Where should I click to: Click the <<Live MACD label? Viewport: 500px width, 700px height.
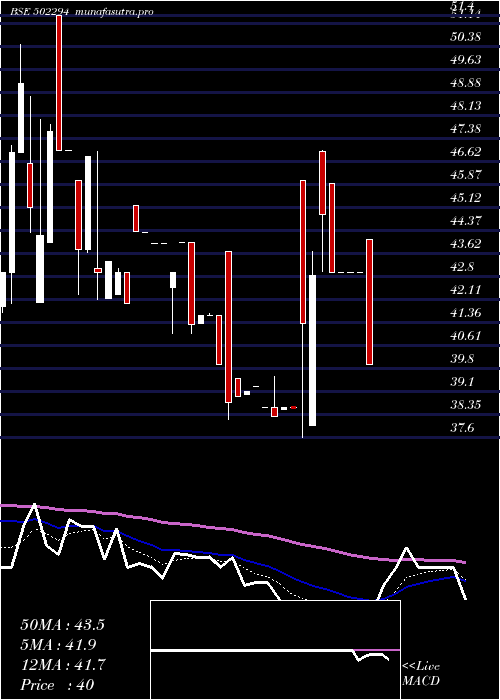421,674
